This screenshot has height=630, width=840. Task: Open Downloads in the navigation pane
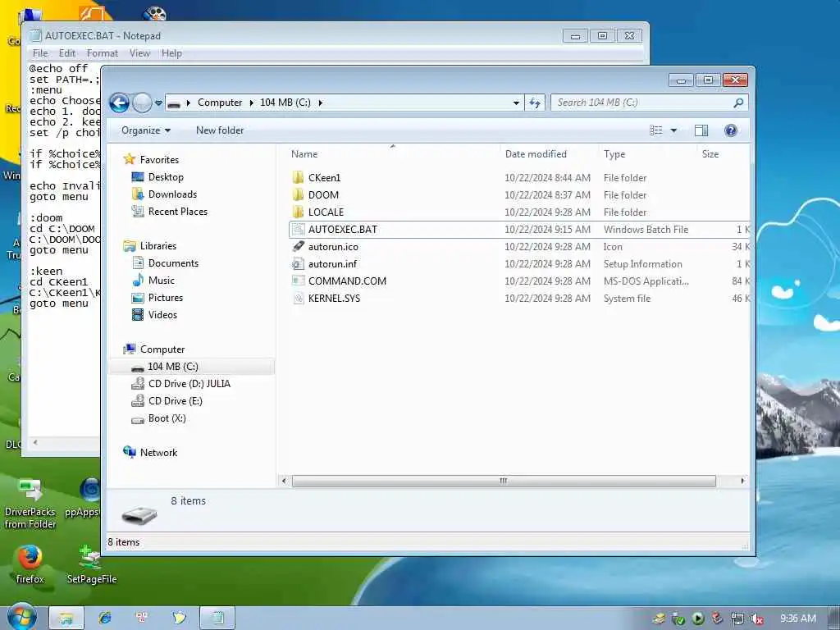coord(172,194)
